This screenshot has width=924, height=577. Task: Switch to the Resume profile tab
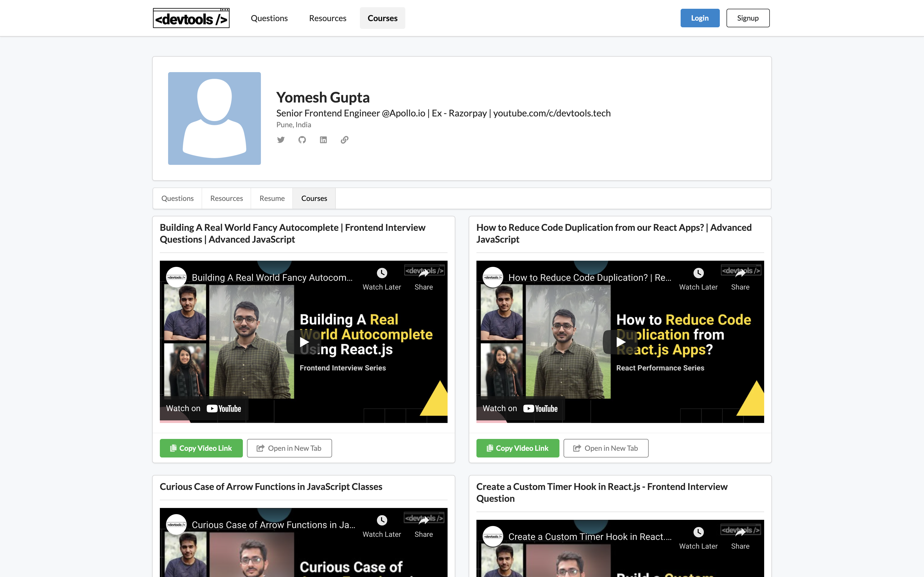point(272,198)
